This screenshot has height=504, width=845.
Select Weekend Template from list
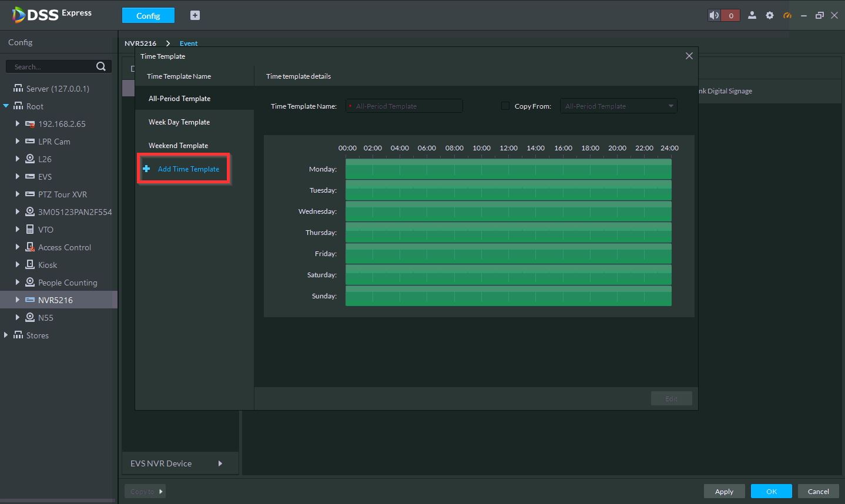(178, 146)
